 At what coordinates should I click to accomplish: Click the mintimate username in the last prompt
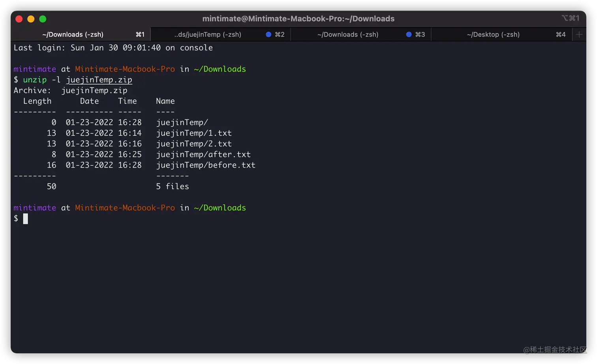pos(35,208)
